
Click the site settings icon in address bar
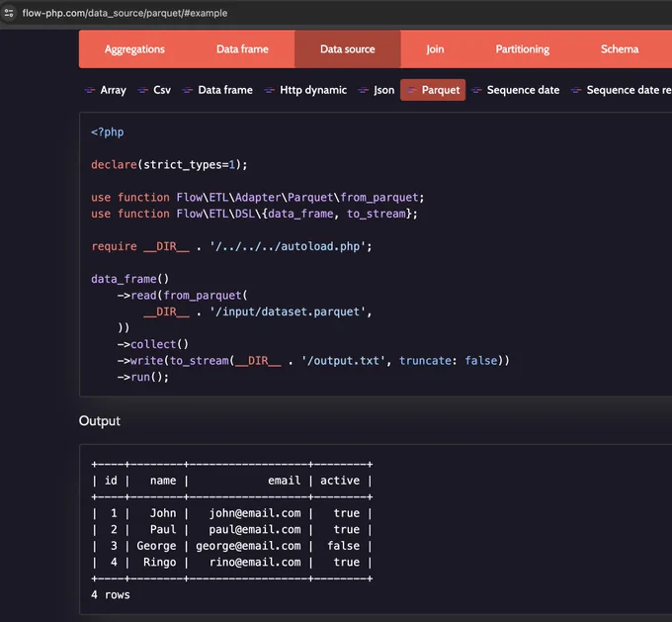[x=9, y=13]
